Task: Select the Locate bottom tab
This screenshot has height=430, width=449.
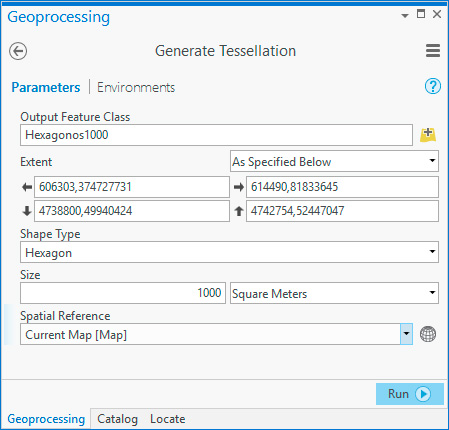Action: [x=168, y=419]
